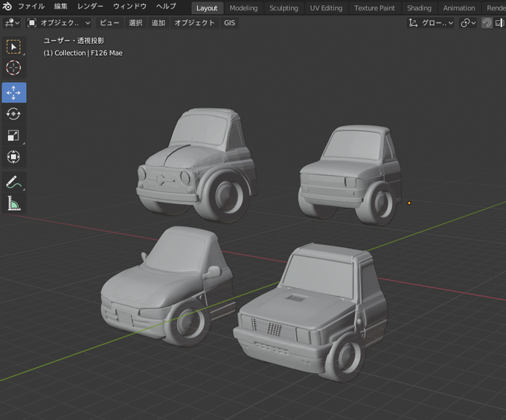Open the pivot point dropdown
This screenshot has width=506, height=420.
(x=468, y=23)
